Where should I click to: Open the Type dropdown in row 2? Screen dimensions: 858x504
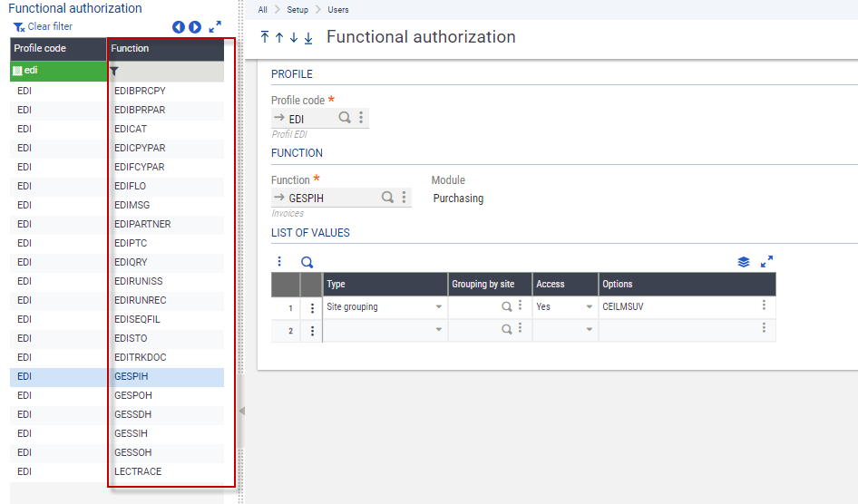tap(439, 330)
